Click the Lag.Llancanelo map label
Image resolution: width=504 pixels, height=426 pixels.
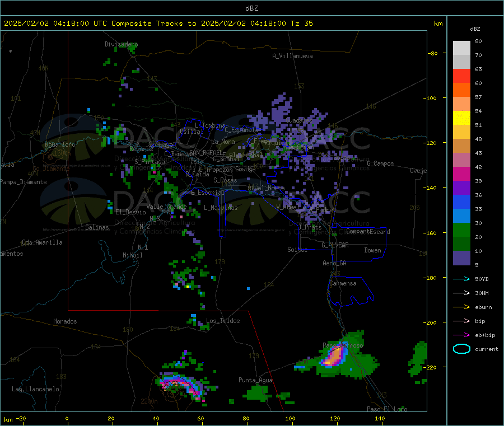click(35, 389)
